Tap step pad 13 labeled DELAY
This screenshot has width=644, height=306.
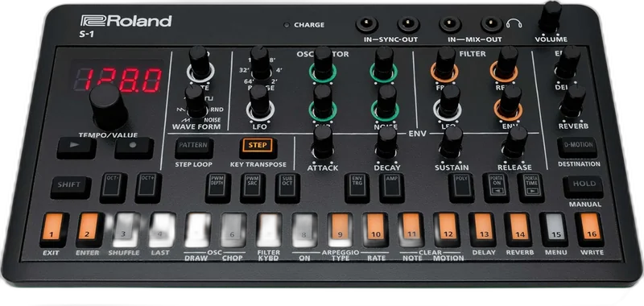482,229
